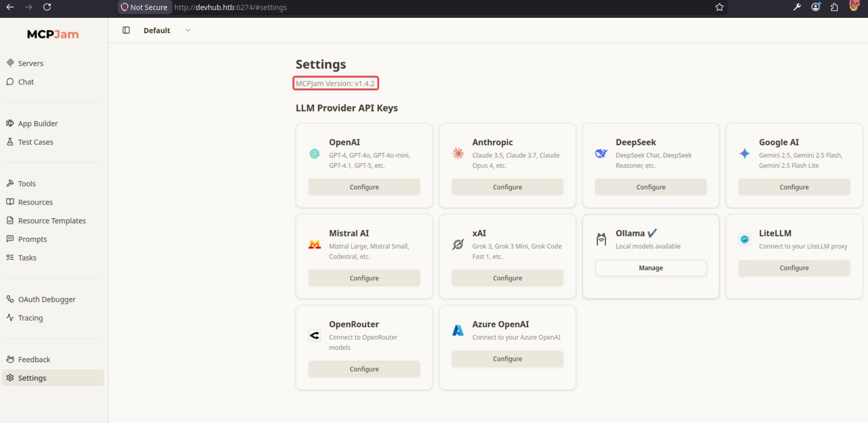This screenshot has height=423, width=868.
Task: Click the MCPJam logo
Action: (53, 34)
